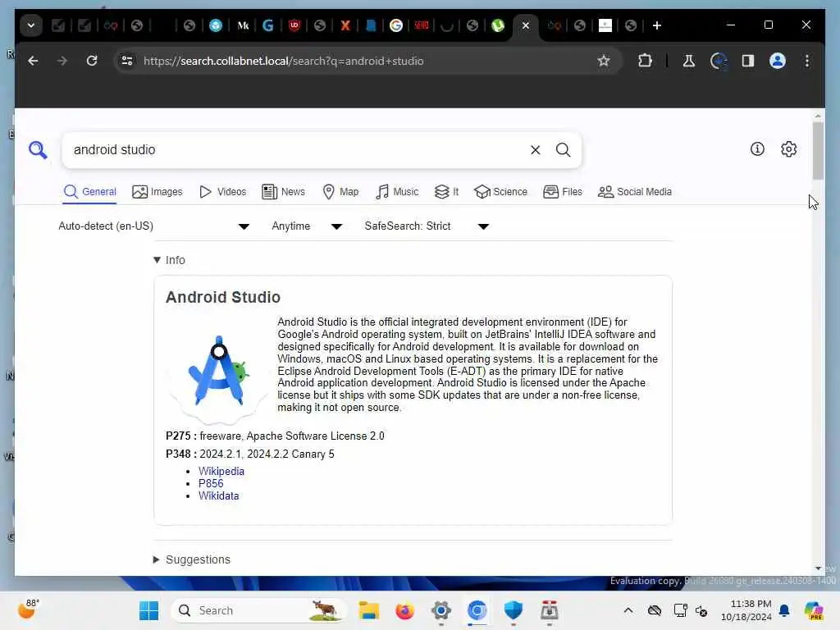Viewport: 840px width, 630px height.
Task: Open the tab search dropdown arrow
Action: point(31,25)
